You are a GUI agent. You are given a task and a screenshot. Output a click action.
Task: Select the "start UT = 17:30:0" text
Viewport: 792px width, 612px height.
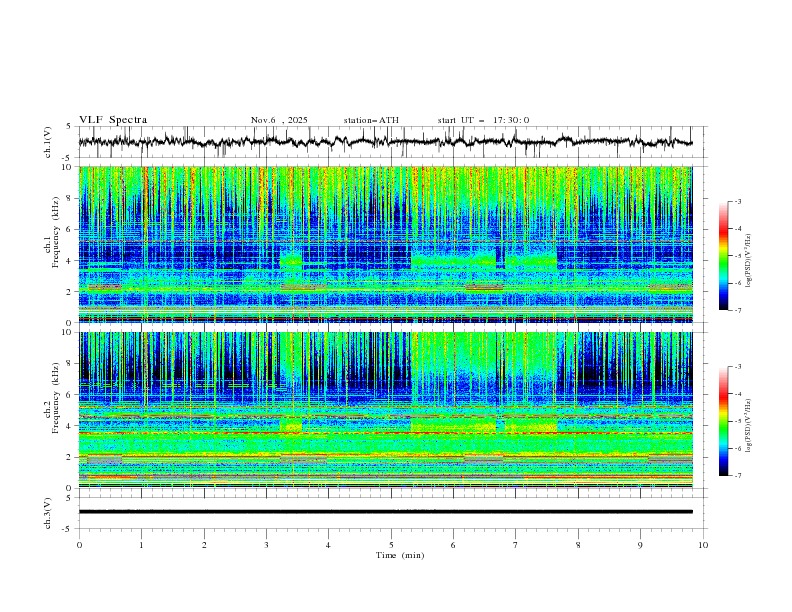(x=483, y=120)
